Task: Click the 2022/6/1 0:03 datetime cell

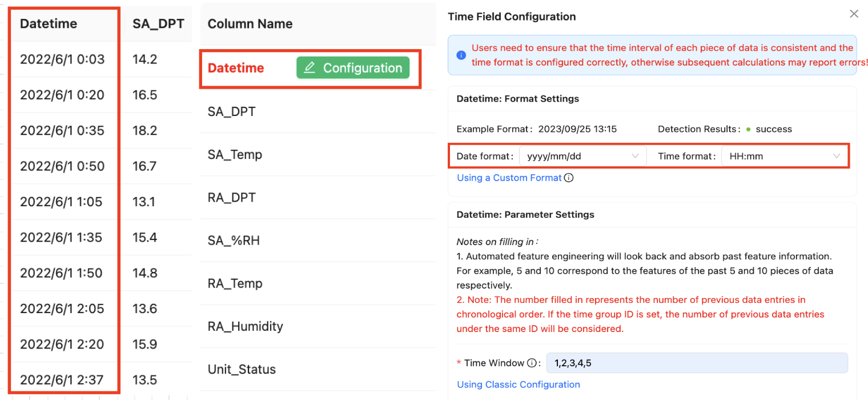Action: point(62,59)
